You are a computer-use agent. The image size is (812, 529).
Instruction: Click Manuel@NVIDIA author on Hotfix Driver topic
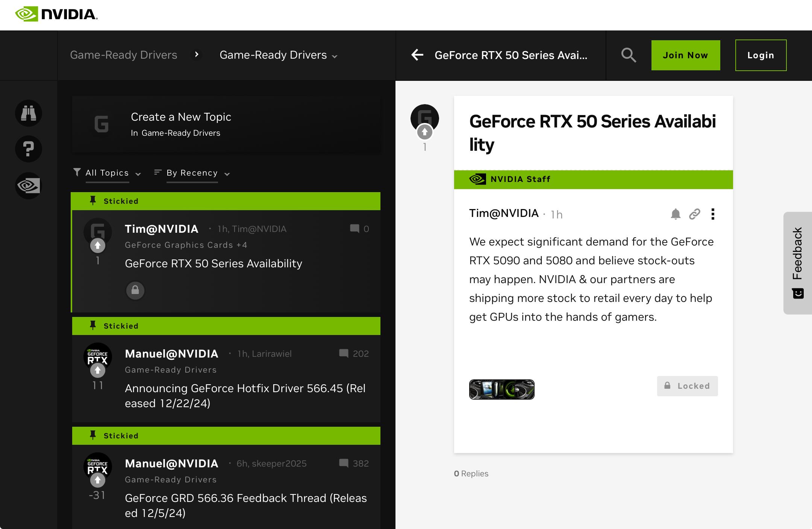[171, 353]
